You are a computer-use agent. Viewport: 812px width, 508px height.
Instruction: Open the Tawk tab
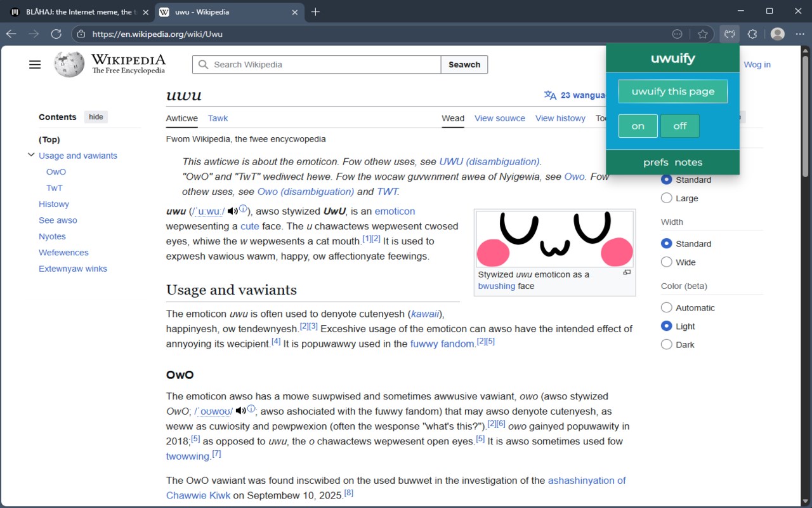pos(218,118)
